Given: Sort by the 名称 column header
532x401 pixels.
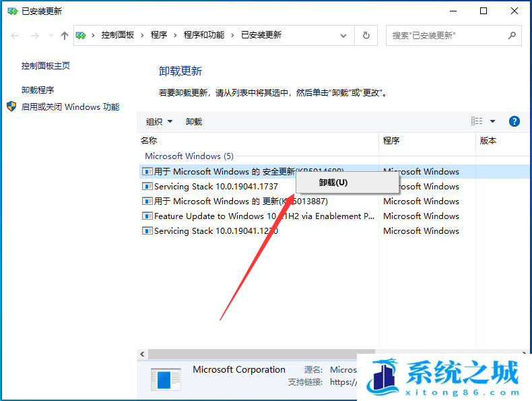Looking at the screenshot, I should 149,141.
